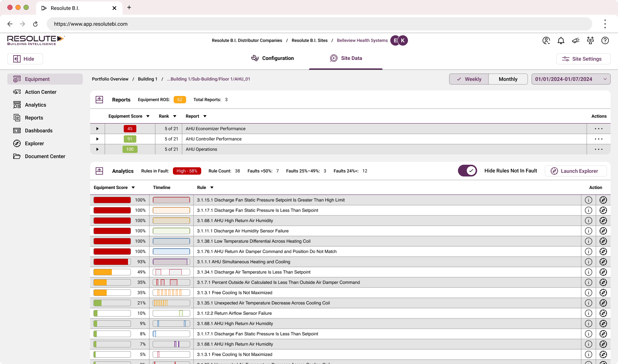Open info for rule 3.1.15.1
The width and height of the screenshot is (618, 364).
[x=589, y=200]
